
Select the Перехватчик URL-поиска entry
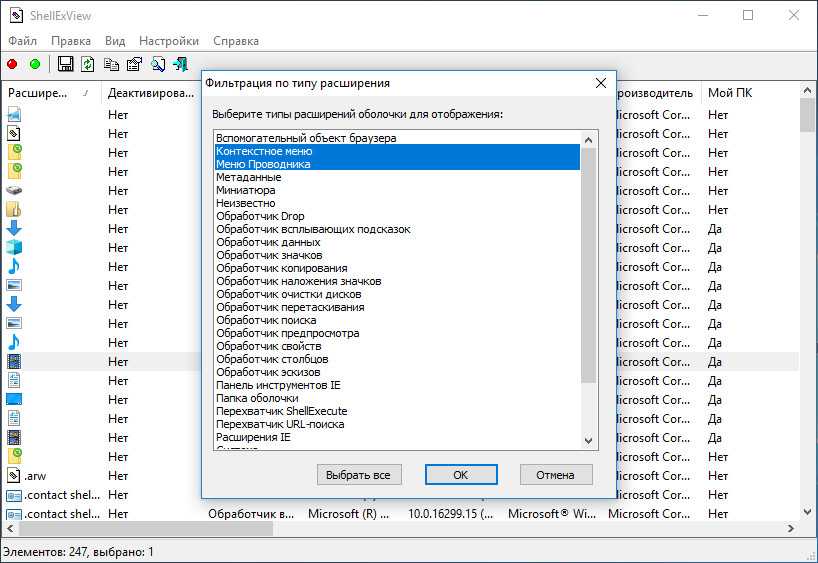point(397,424)
